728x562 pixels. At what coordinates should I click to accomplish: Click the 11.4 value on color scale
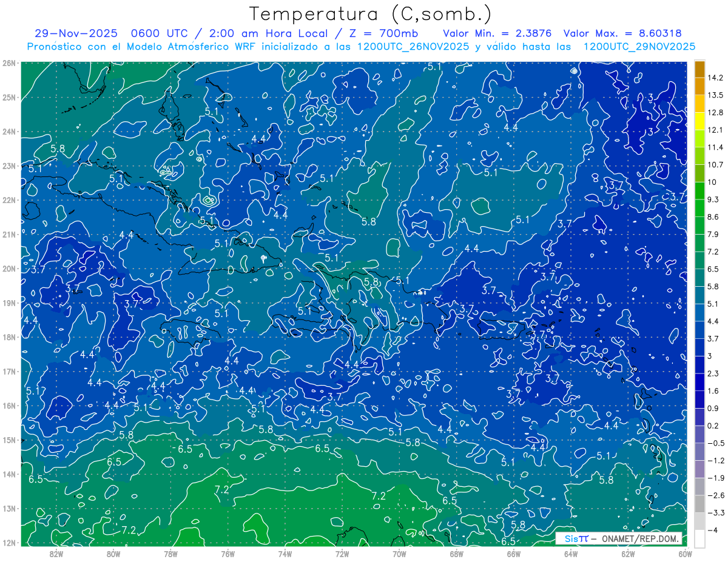pyautogui.click(x=715, y=147)
